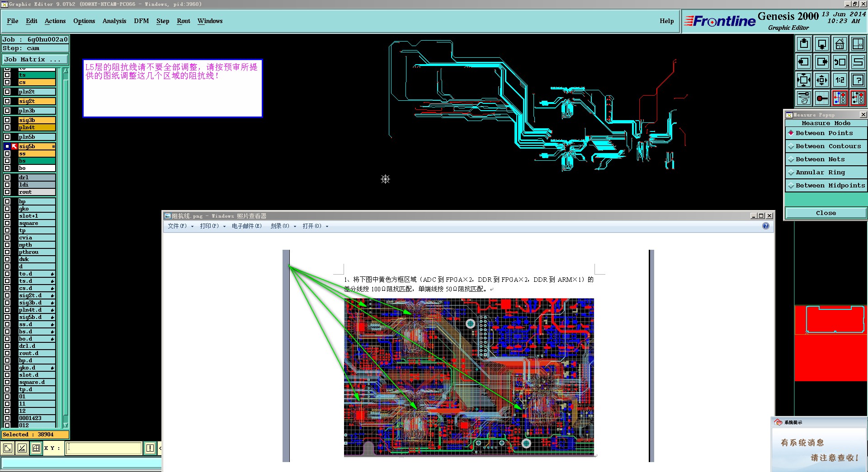Select the 0001423 layer row
This screenshot has width=868, height=472.
37,418
